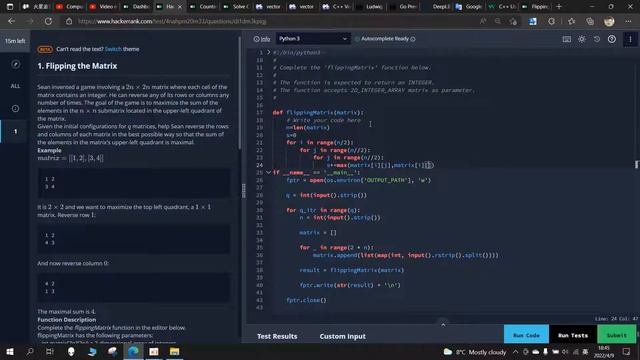Open the Collections icon

click(x=590, y=21)
